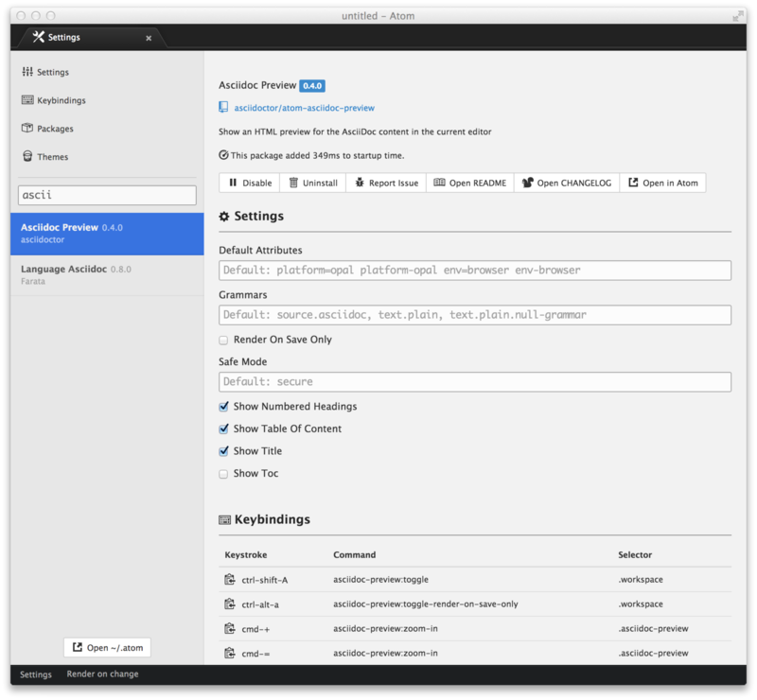Screen dimensions: 757x700
Task: Toggle Show Table Of Content option
Action: coord(223,429)
